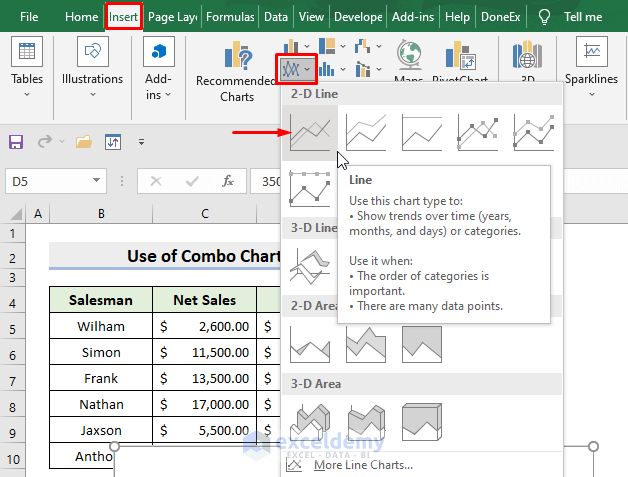628x477 pixels.
Task: Click the Insert Function fx button
Action: pos(228,181)
